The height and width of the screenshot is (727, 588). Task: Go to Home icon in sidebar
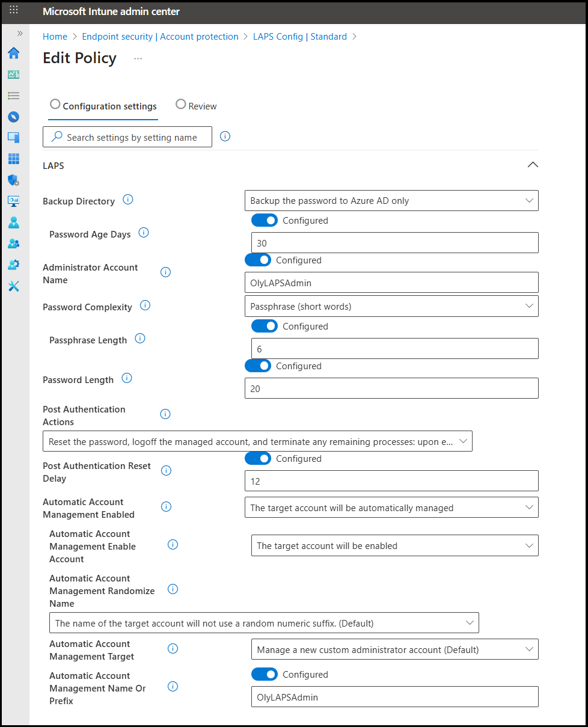[x=14, y=53]
